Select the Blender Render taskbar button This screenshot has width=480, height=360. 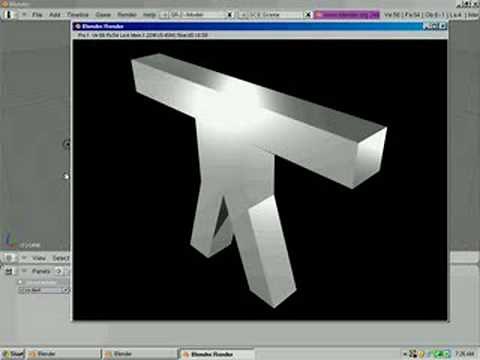coord(217,354)
